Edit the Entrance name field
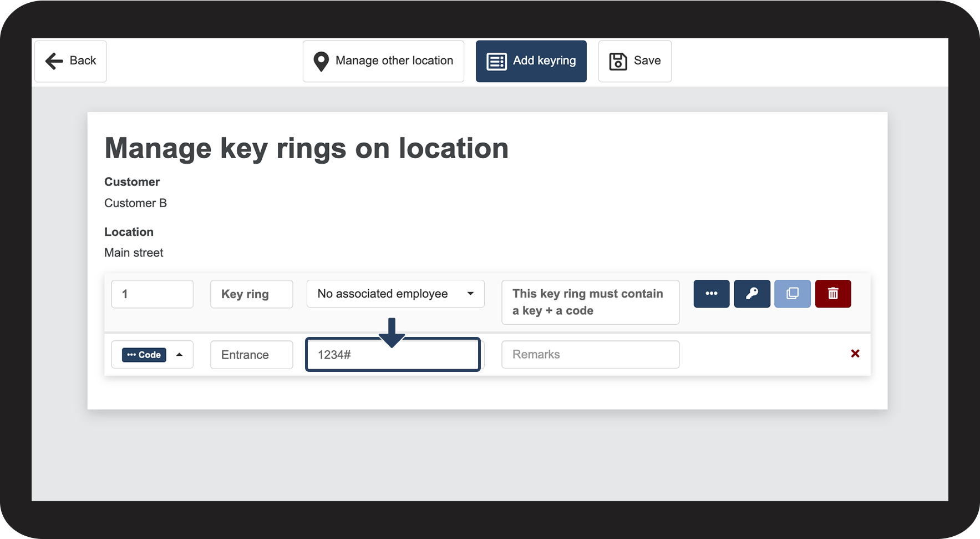Screen dimensions: 980x539 click(x=251, y=355)
